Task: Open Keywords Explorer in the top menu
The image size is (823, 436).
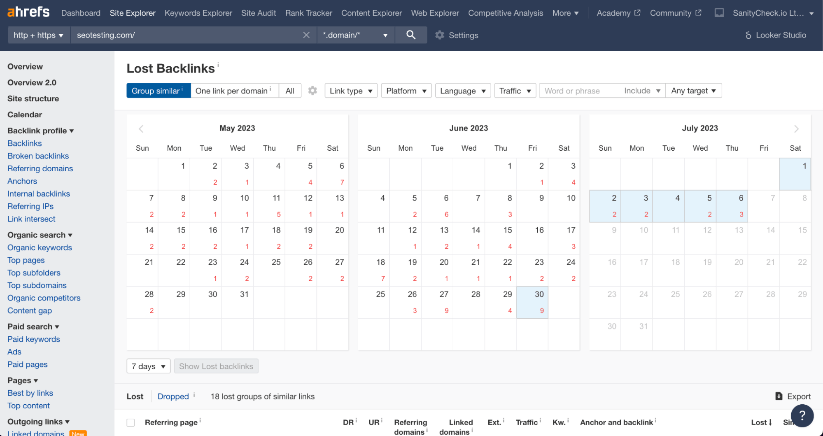Action: 197,13
